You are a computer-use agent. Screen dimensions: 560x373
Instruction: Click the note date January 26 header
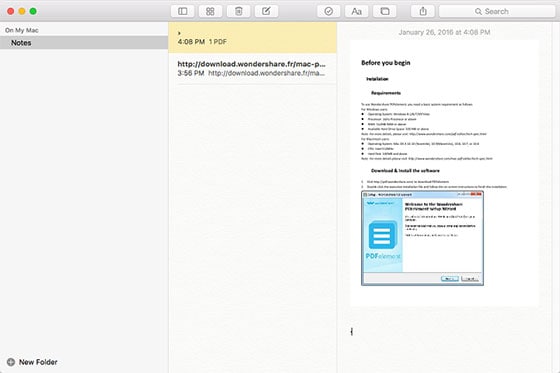(444, 32)
